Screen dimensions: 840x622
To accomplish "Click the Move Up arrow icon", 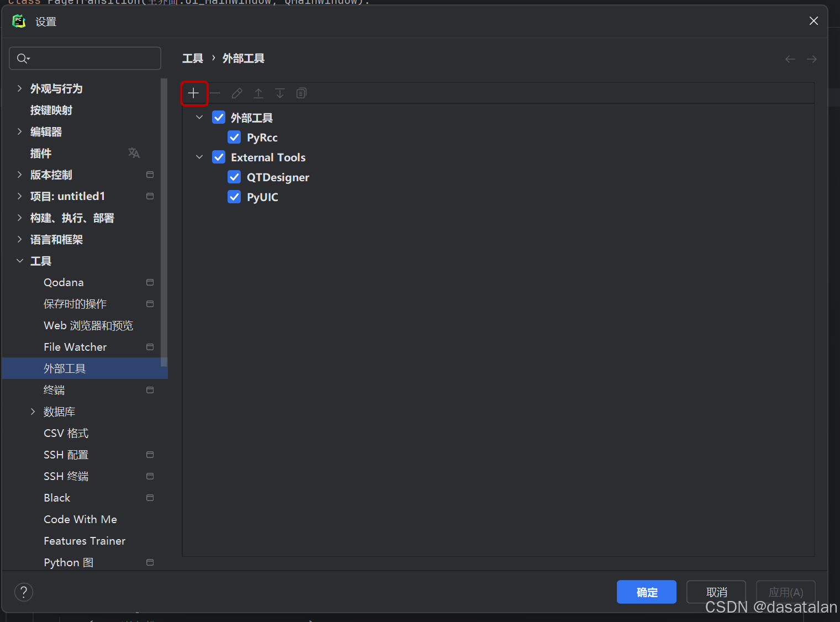I will (x=258, y=93).
